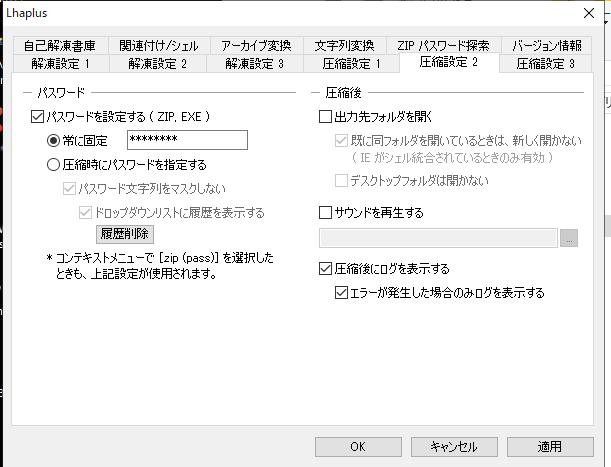This screenshot has height=467, width=611.
Task: Switch to 関連付け/シェル tab
Action: pyautogui.click(x=159, y=46)
